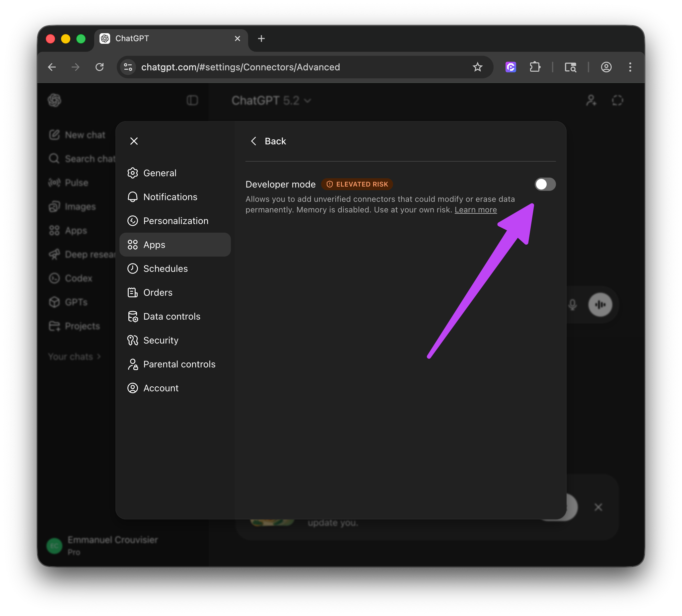Image resolution: width=682 pixels, height=616 pixels.
Task: Open the Parental controls icon
Action: coord(133,364)
